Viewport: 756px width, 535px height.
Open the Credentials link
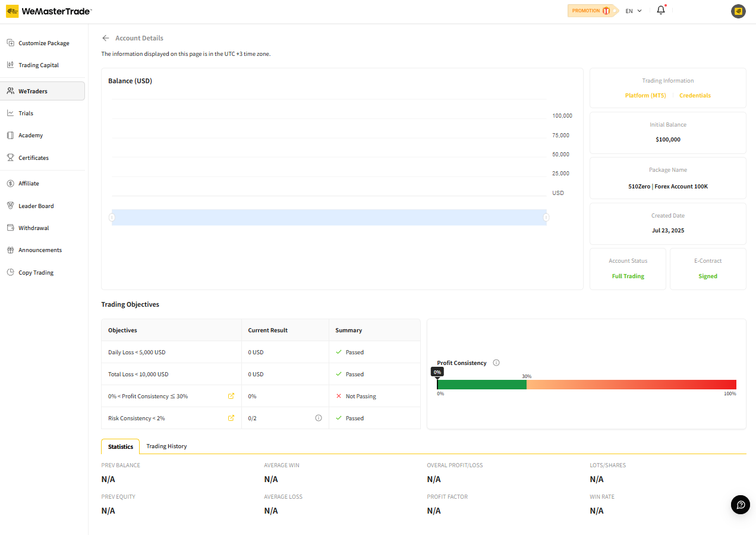[695, 95]
